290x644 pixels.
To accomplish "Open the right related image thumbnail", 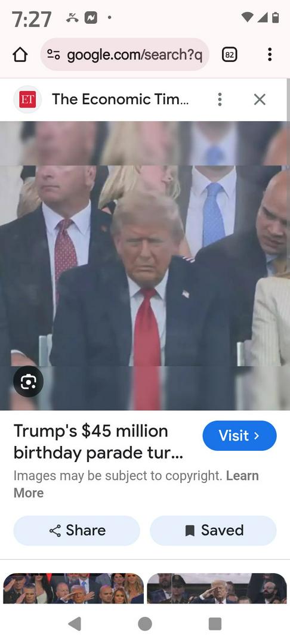I will pos(217,588).
